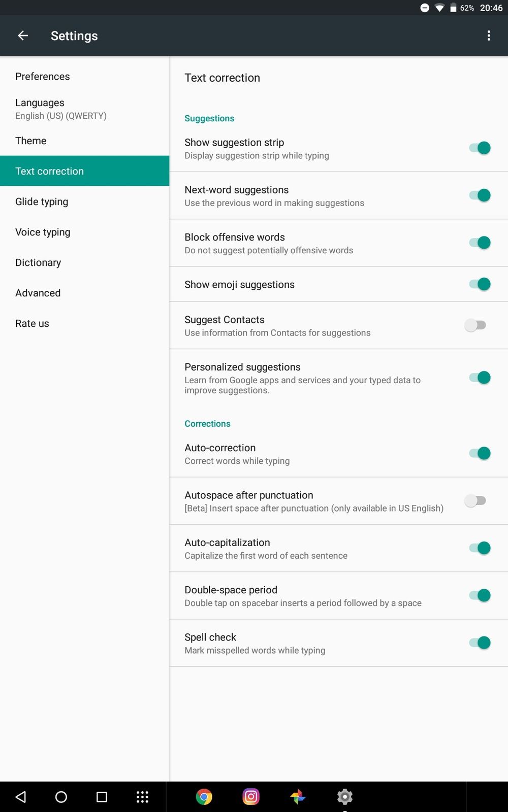This screenshot has width=508, height=812.
Task: Open the Settings gear in dock
Action: pyautogui.click(x=345, y=797)
